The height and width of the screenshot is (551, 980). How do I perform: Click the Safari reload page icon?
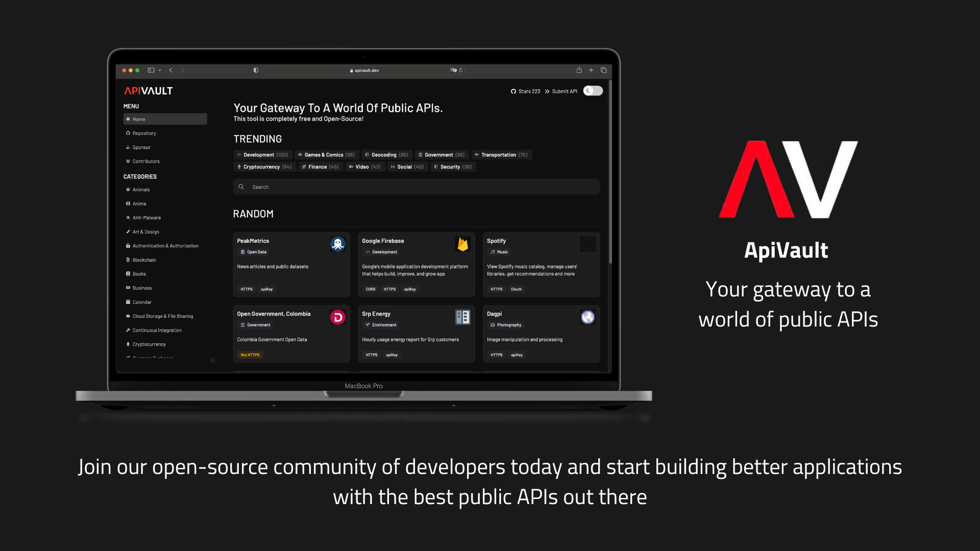tap(461, 70)
